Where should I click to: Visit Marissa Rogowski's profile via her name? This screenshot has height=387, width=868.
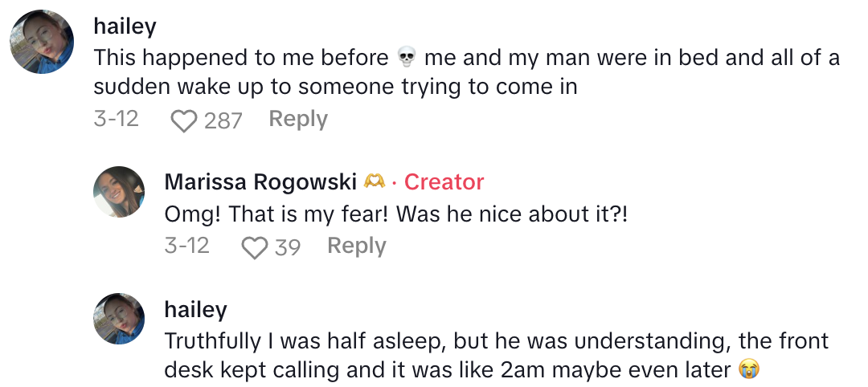click(260, 182)
